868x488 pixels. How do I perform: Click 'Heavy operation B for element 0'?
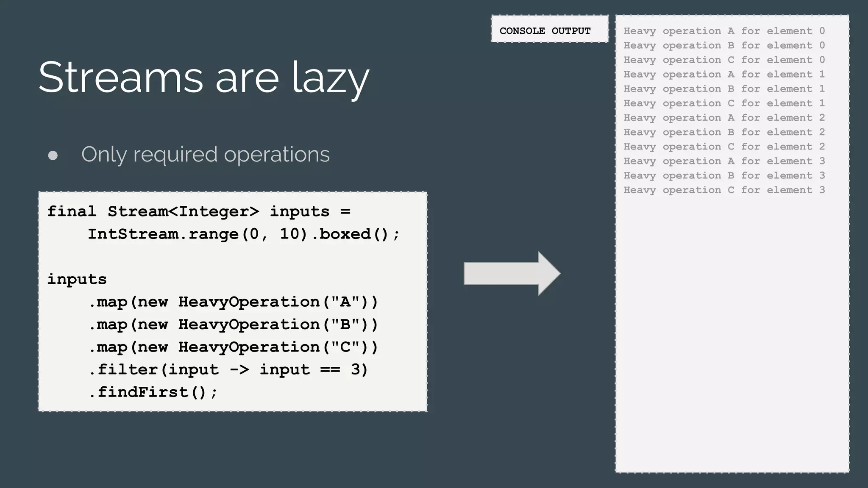point(724,45)
